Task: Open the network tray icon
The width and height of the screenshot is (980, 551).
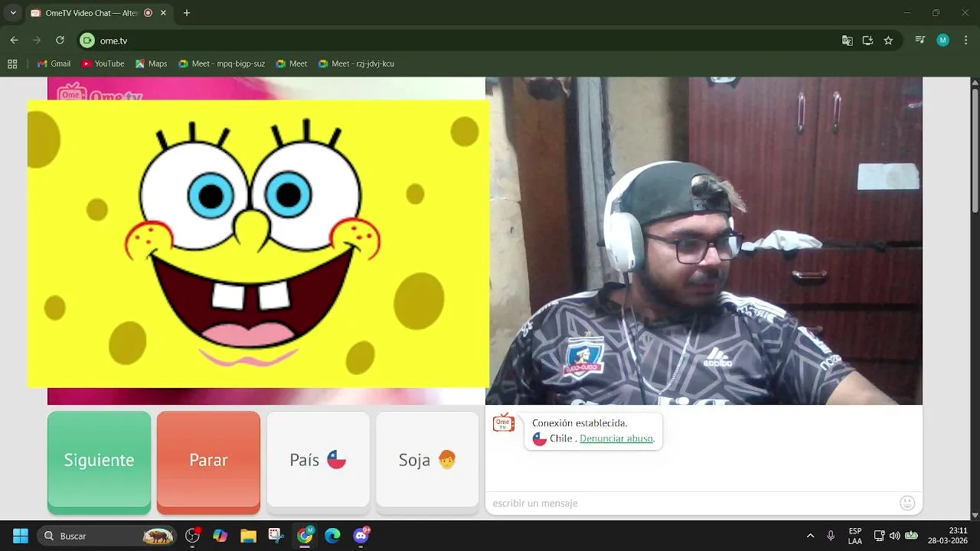Action: click(879, 536)
